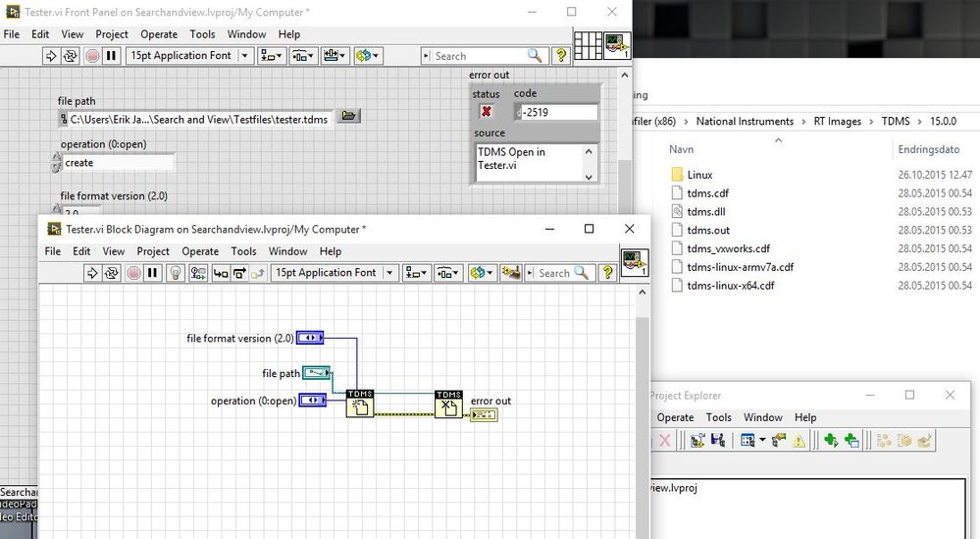Click Resolve Conflicts warning icon in Project Explorer
Image resolution: width=980 pixels, height=539 pixels.
point(799,441)
